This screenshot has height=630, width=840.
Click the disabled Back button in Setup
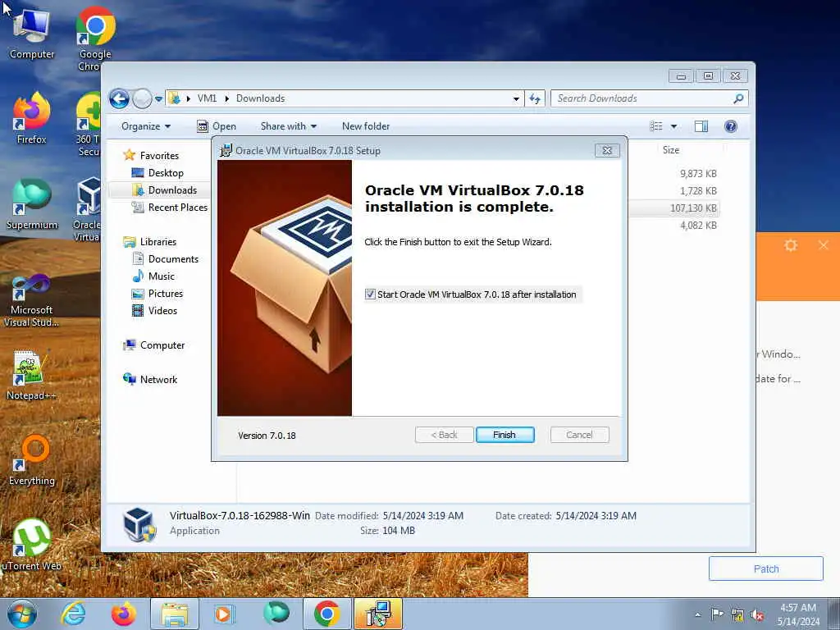pos(444,435)
